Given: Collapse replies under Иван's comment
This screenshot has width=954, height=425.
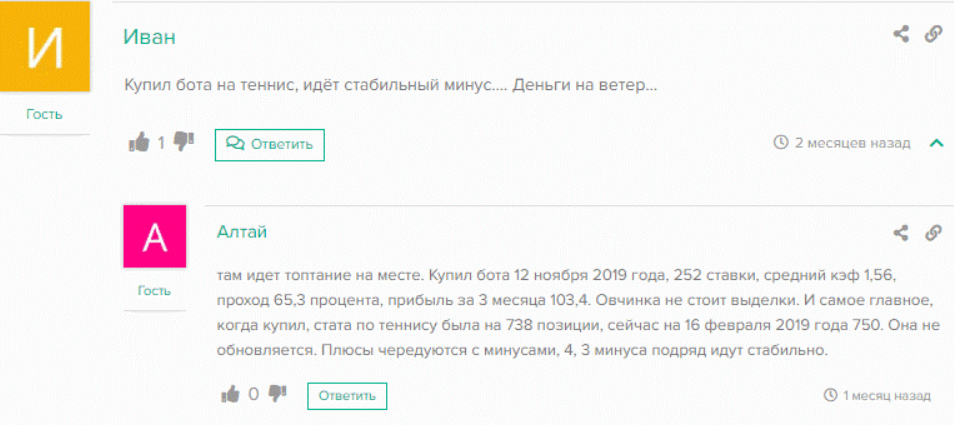Looking at the screenshot, I should click(936, 143).
